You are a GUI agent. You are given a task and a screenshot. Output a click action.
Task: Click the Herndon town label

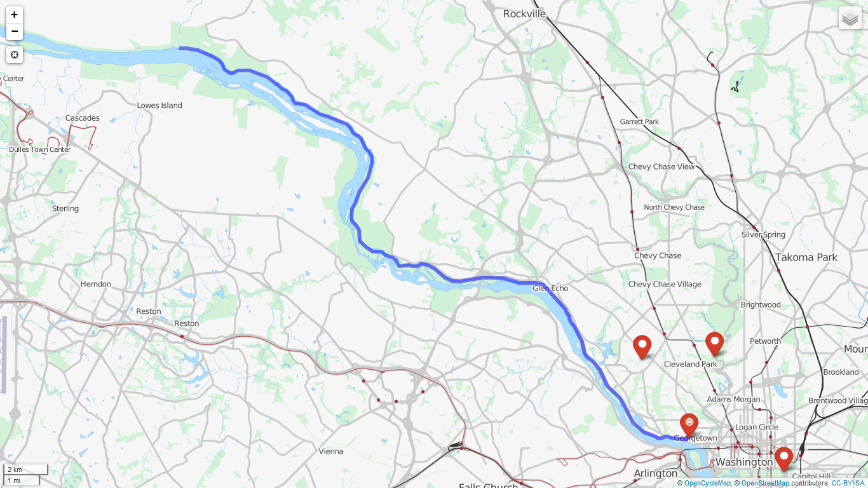click(96, 284)
